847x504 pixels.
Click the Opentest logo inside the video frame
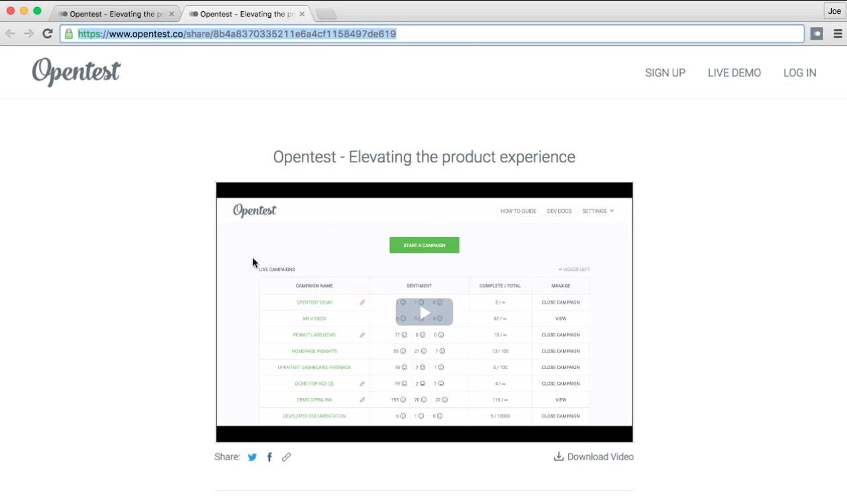[x=255, y=211]
